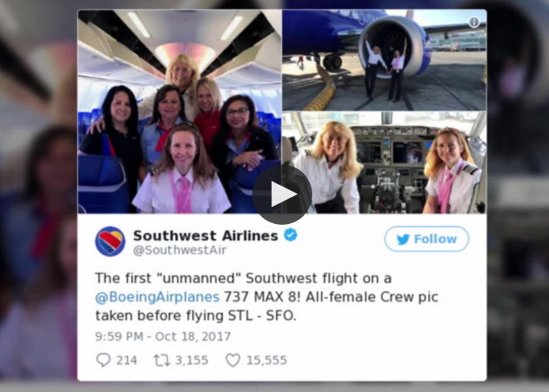Open the @SouthwestAir handle
549x392 pixels.
(179, 251)
